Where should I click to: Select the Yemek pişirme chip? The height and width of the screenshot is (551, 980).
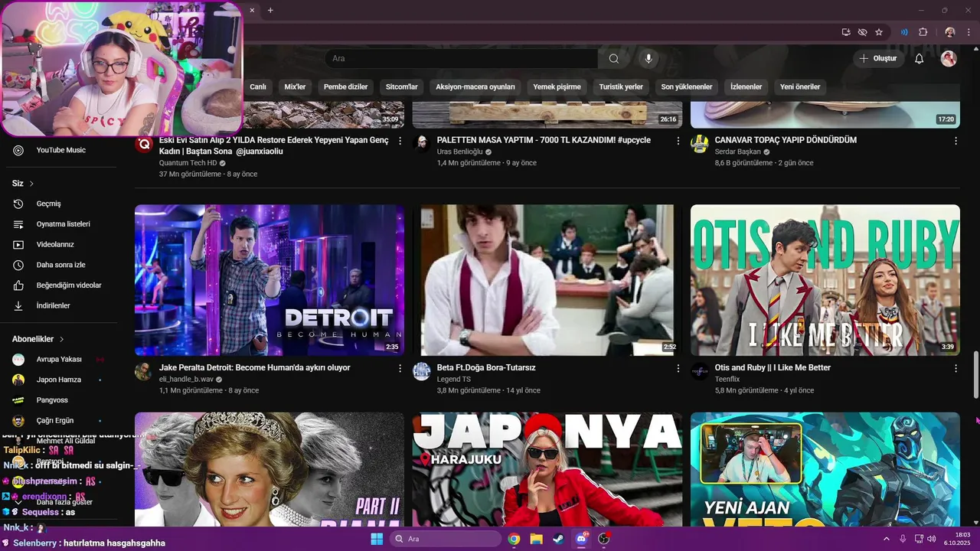(557, 86)
